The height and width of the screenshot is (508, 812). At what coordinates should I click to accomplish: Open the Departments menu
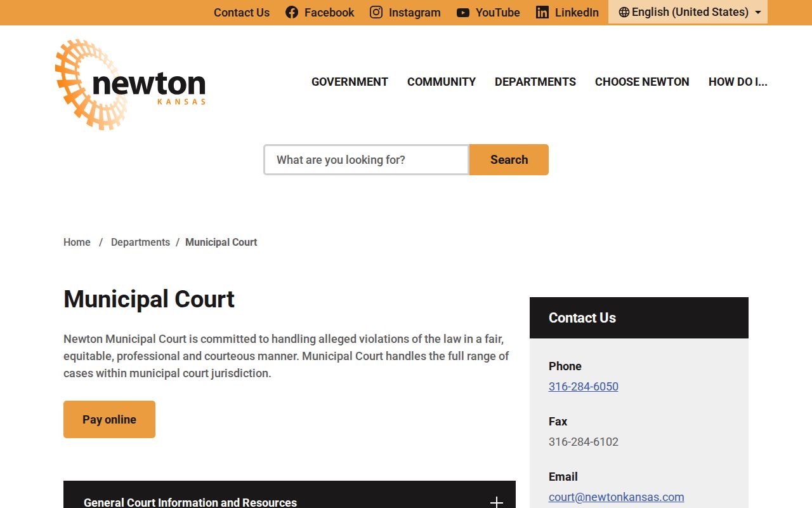pos(535,82)
